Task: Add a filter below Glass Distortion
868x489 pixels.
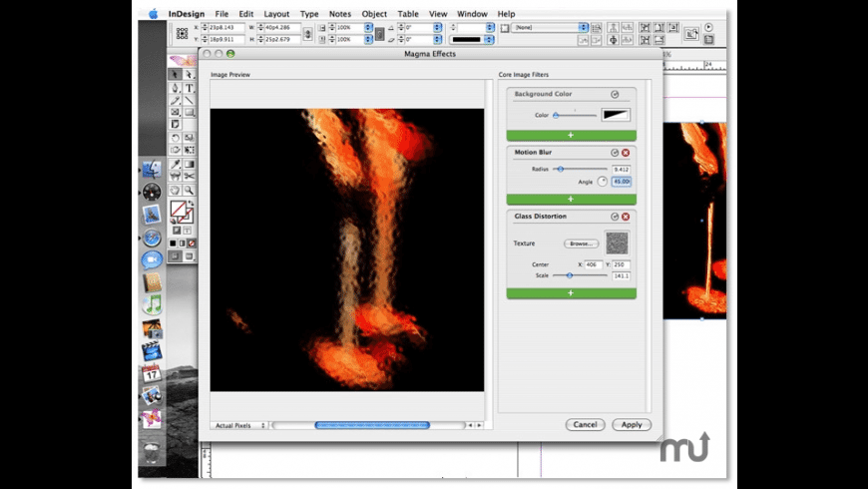Action: (571, 293)
